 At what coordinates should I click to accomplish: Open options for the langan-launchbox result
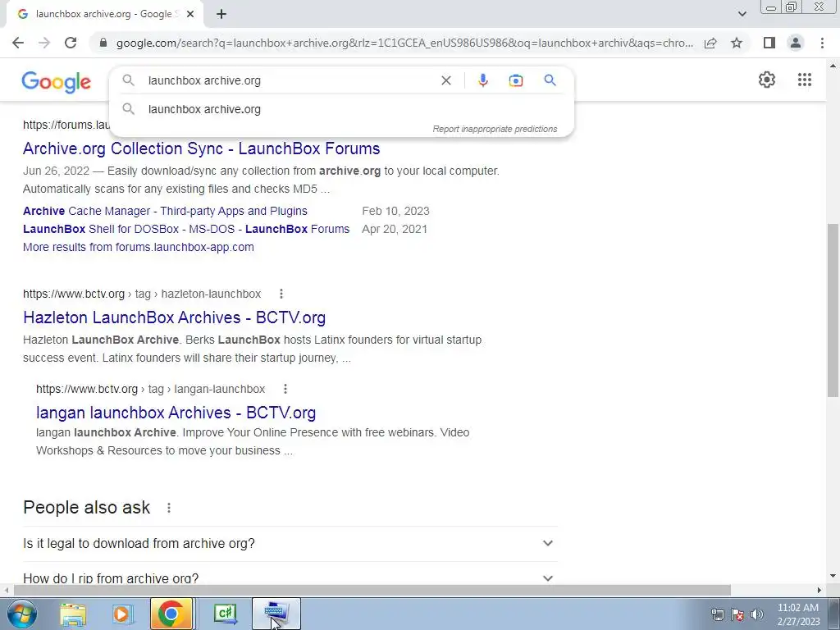coord(285,389)
